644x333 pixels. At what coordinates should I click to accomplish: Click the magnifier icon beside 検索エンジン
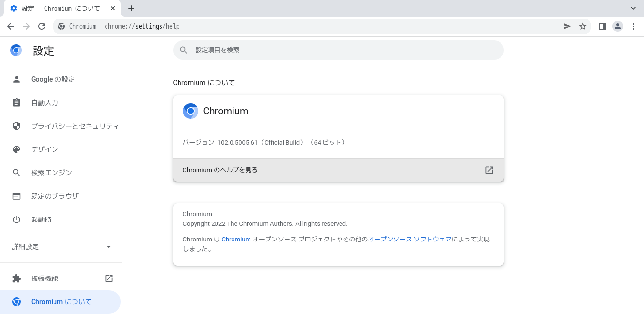coord(17,173)
